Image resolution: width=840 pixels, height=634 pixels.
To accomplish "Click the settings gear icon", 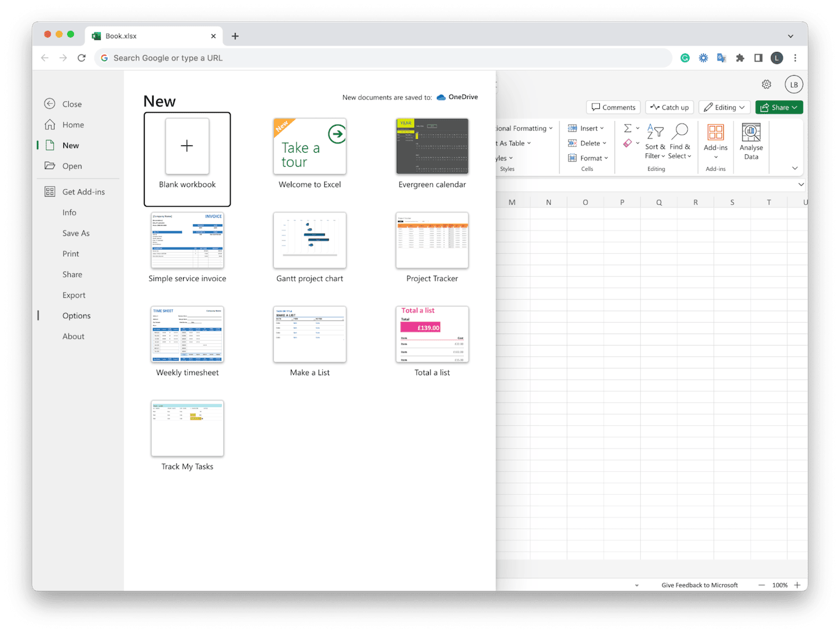I will click(x=766, y=84).
